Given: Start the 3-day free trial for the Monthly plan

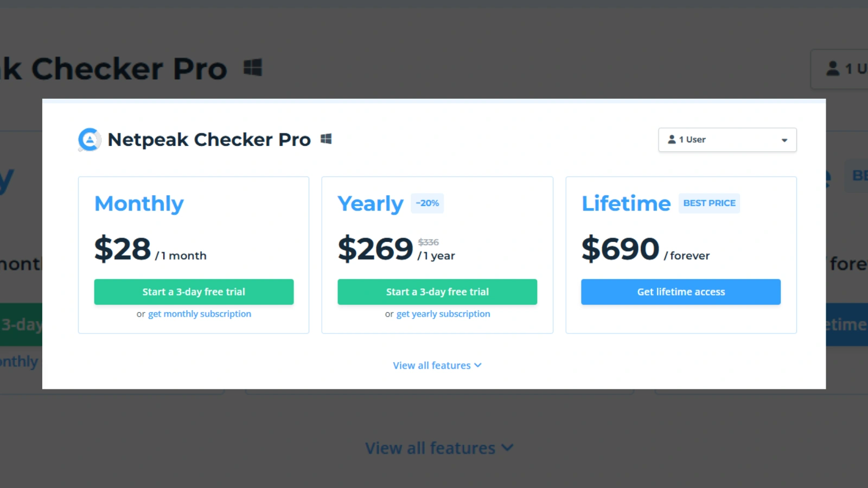Looking at the screenshot, I should tap(194, 292).
